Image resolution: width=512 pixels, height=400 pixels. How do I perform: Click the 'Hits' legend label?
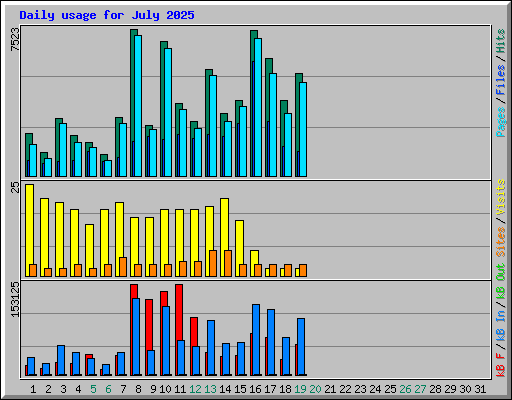pos(501,41)
